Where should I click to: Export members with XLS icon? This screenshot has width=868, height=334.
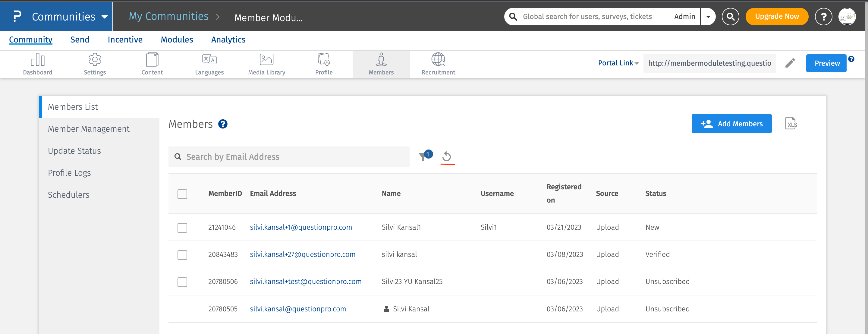tap(790, 124)
